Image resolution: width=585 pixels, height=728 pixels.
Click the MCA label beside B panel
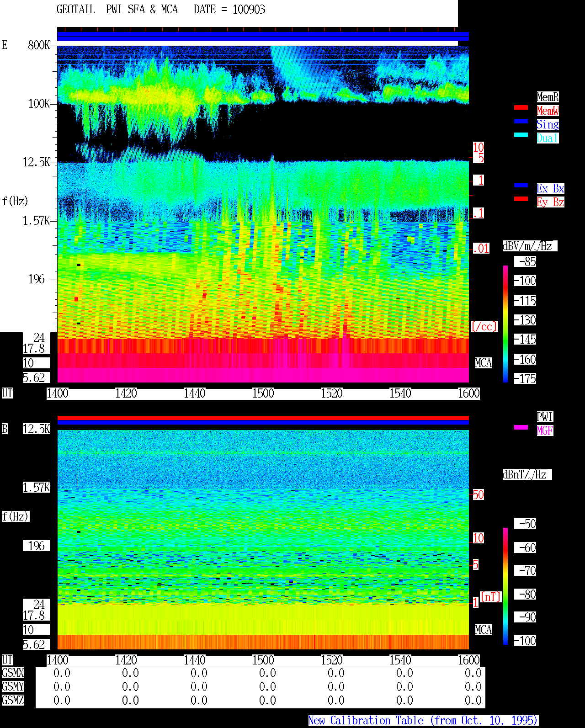coord(484,630)
